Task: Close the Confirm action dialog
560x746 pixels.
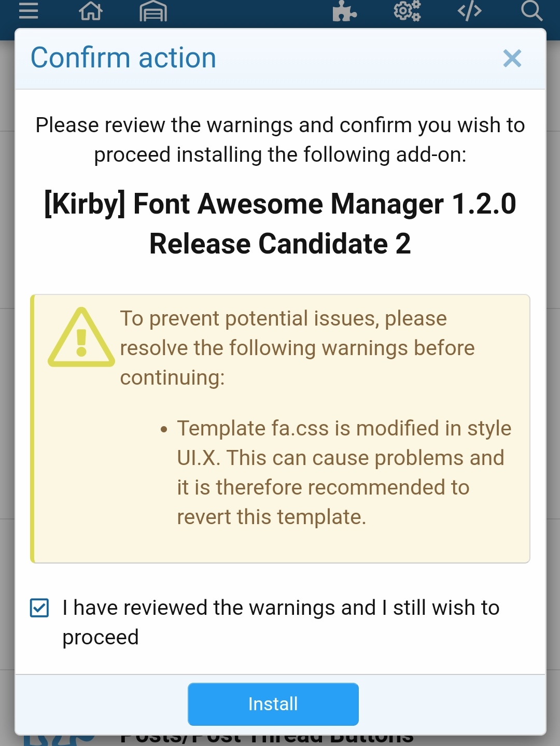Action: tap(512, 59)
